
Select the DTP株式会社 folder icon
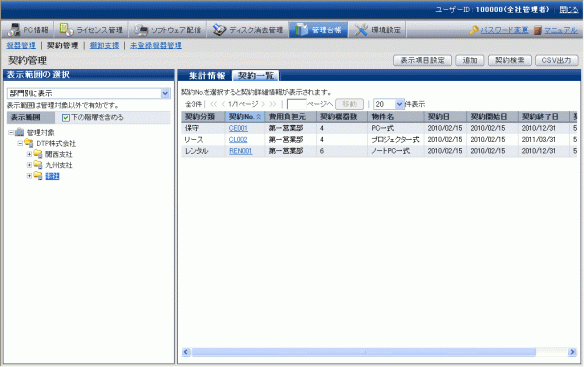29,143
